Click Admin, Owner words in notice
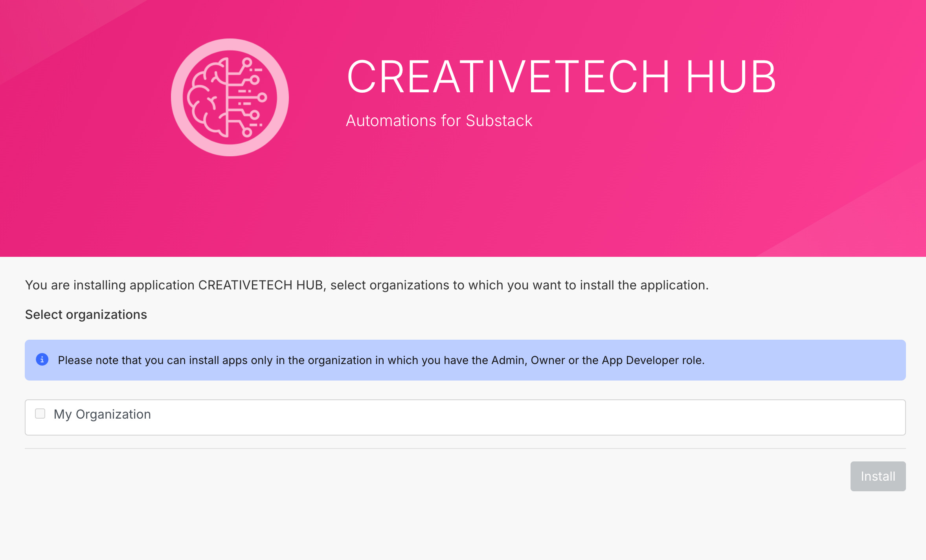This screenshot has width=926, height=560. [528, 360]
